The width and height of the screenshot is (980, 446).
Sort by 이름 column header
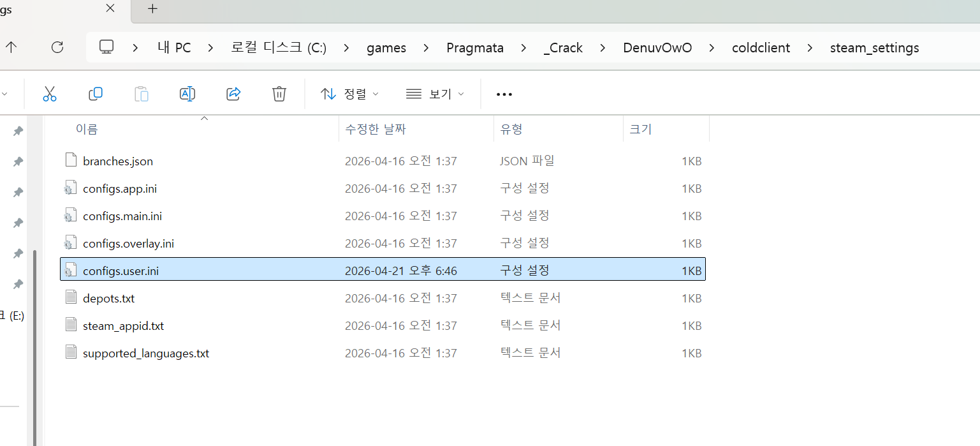tap(87, 130)
